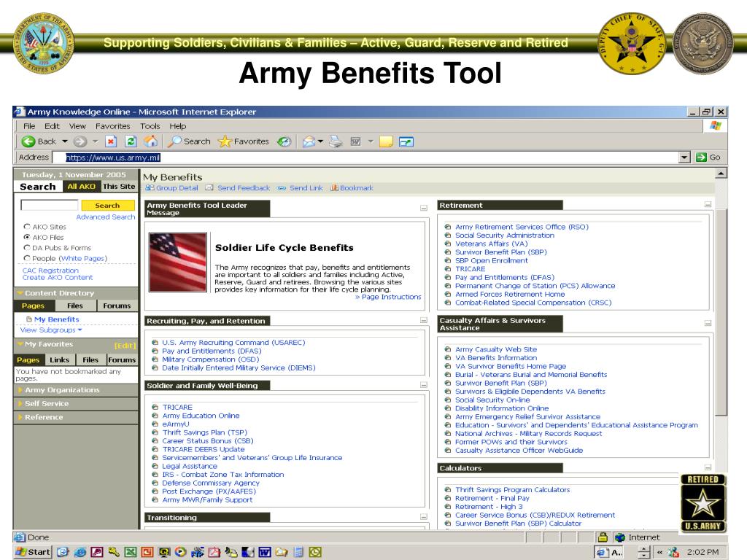Viewport: 747px width, 560px height.
Task: Click the page scrollbar up arrow
Action: 721,174
